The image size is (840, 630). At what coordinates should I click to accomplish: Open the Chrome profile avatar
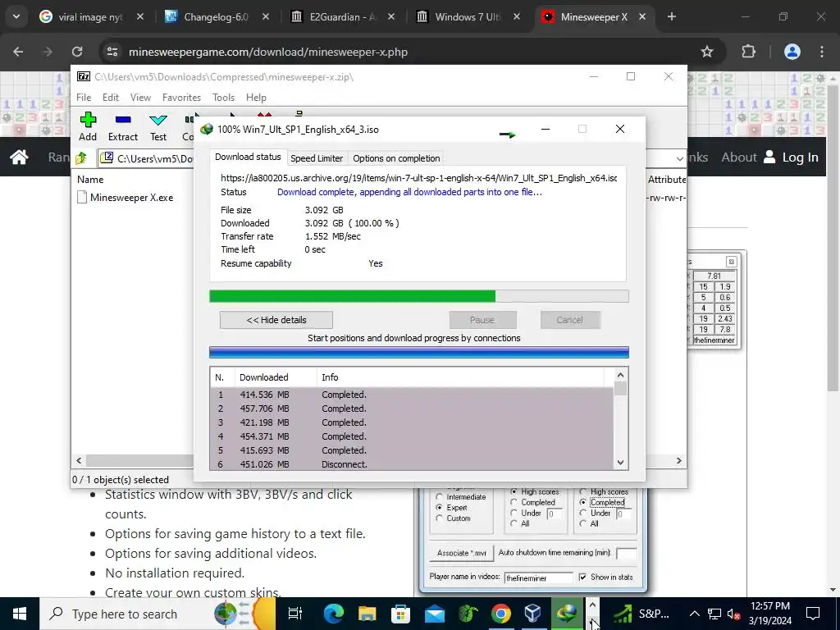tap(792, 52)
